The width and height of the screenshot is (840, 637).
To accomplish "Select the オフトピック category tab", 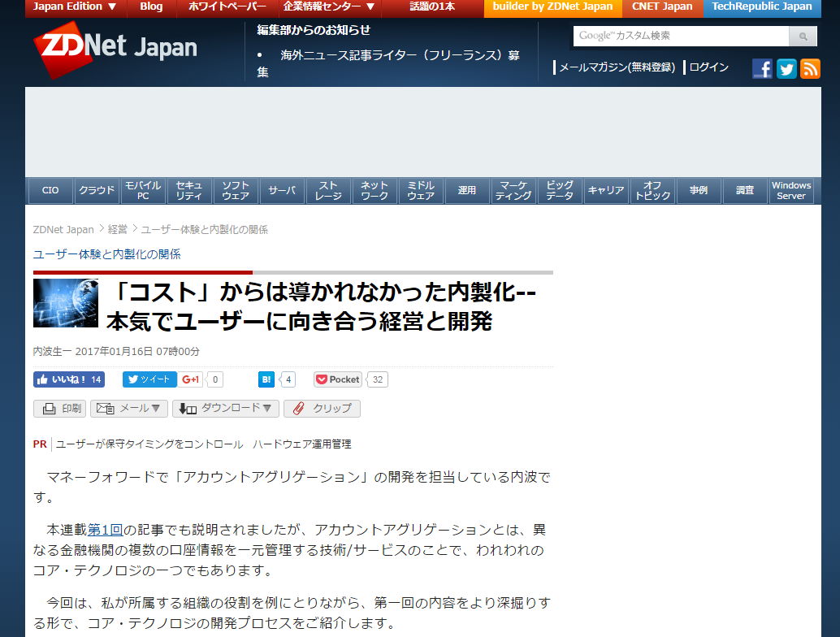I will pos(652,191).
